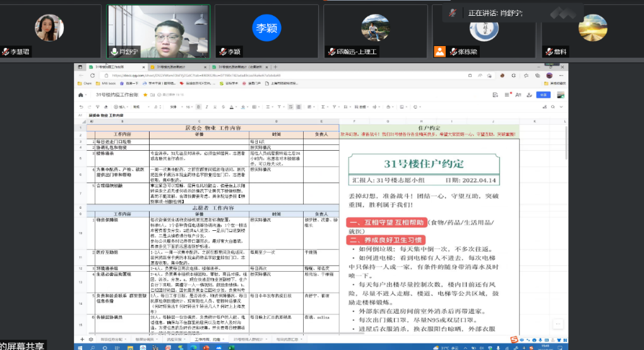Toggle strikethrough formatting

223,107
